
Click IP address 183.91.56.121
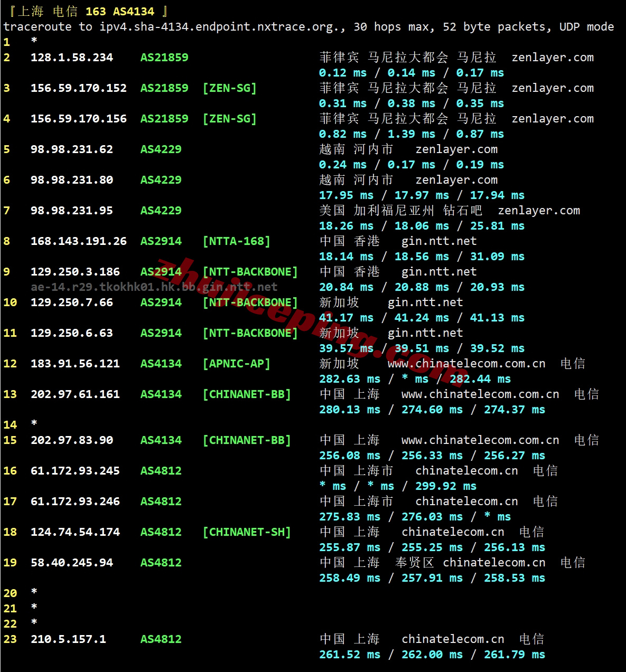tap(75, 364)
